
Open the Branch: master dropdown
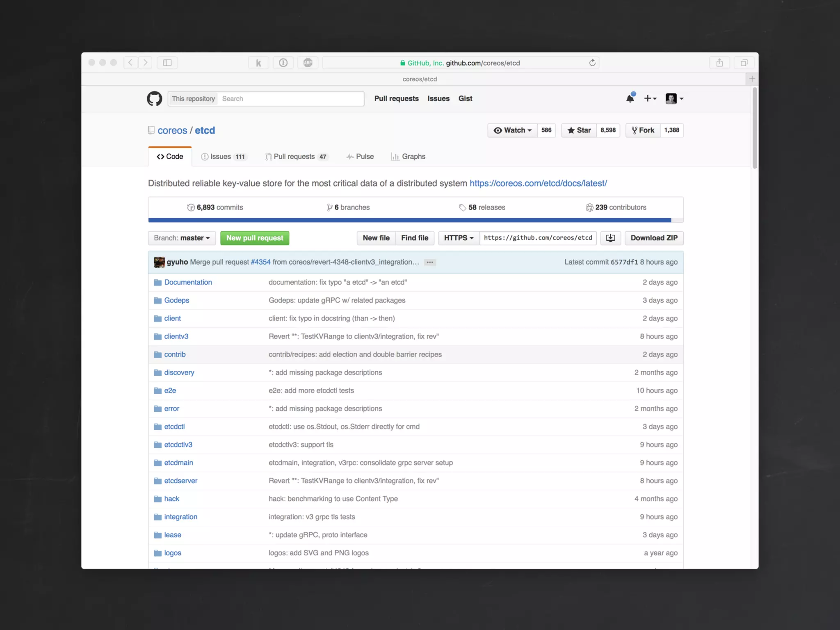click(x=182, y=238)
